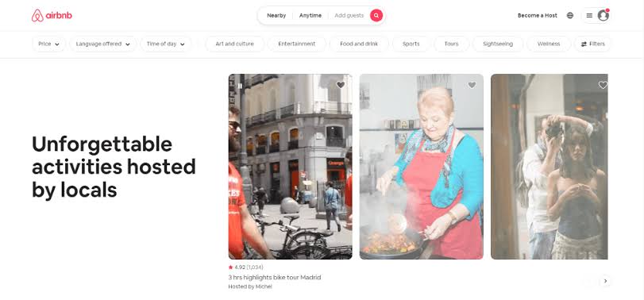Viewport: 644px width, 300px height.
Task: Open the cooking woman experience photo
Action: point(422,166)
